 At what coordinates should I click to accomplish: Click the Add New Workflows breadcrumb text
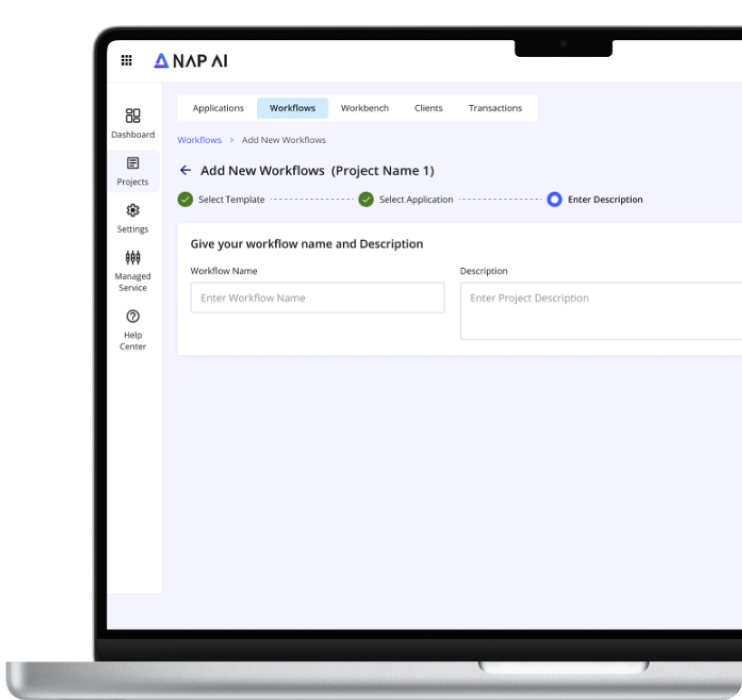tap(284, 140)
